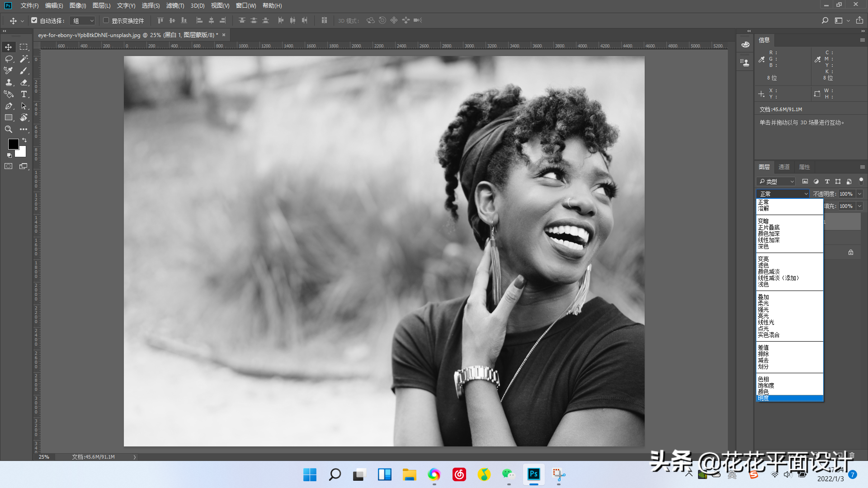Pick the black foreground color swatch

click(x=13, y=144)
